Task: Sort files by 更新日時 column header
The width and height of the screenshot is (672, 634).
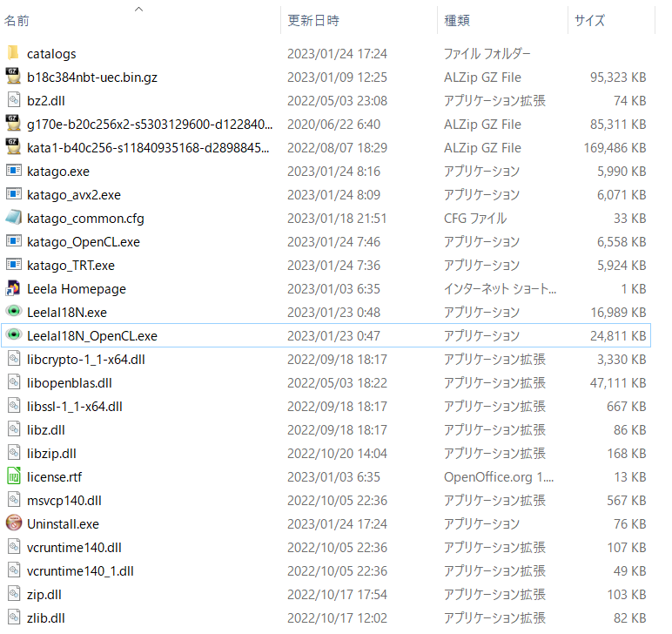Action: coord(313,20)
